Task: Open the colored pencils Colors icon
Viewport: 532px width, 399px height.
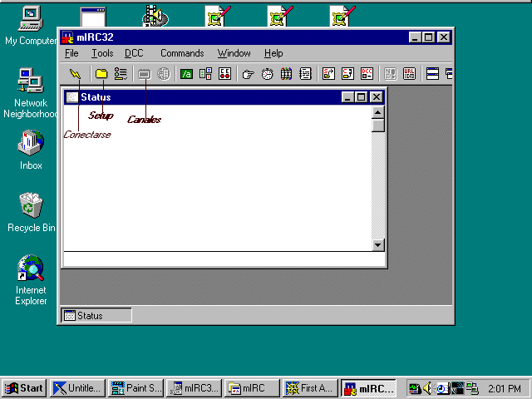Action: coord(286,74)
